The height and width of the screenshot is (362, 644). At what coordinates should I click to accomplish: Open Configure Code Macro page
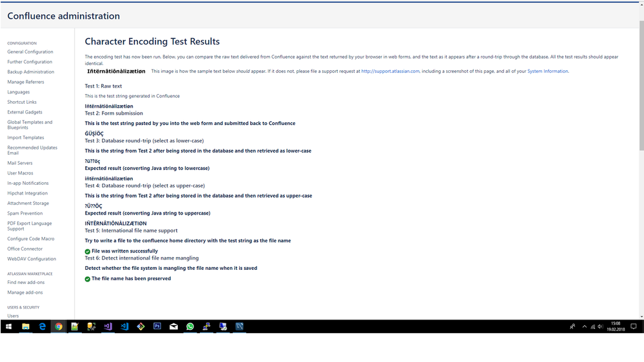31,239
